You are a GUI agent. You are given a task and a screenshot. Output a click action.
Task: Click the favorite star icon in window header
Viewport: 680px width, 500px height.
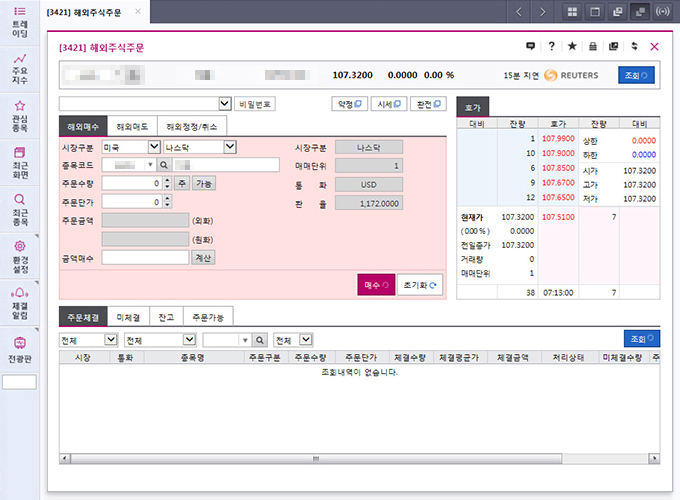(571, 47)
